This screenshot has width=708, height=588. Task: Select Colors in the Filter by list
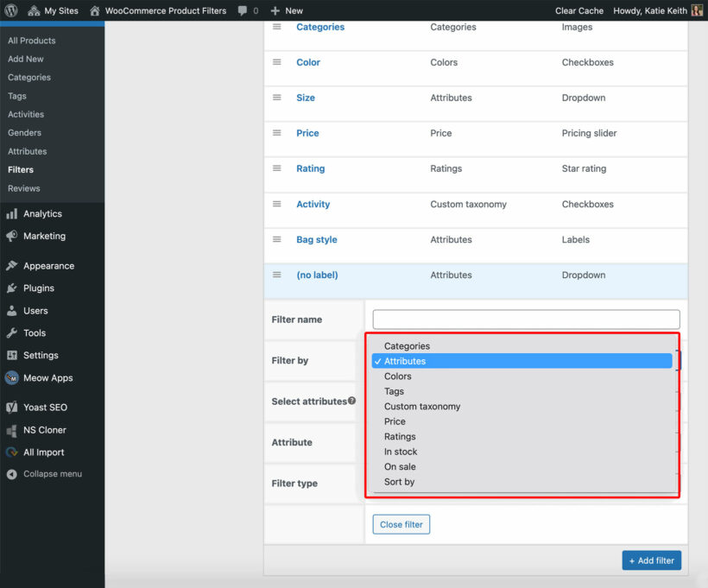pos(397,376)
